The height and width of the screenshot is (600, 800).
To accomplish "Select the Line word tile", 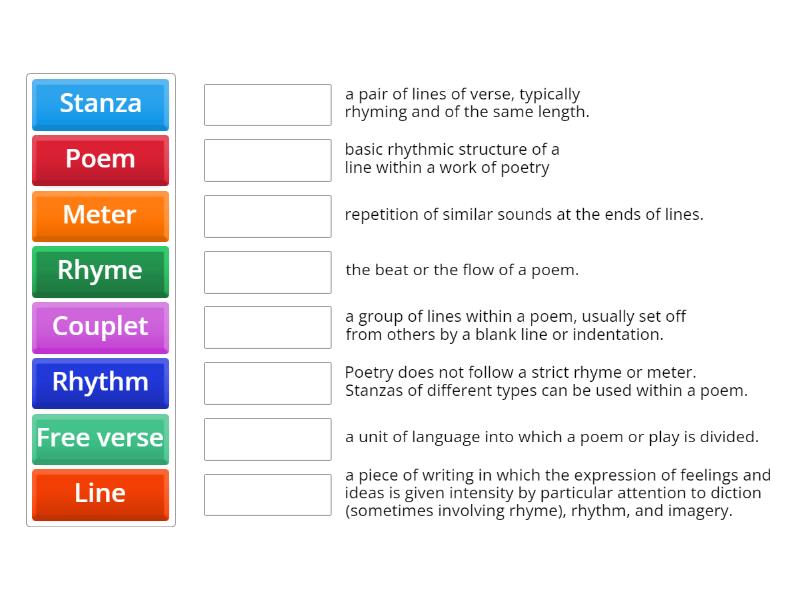I will 100,494.
